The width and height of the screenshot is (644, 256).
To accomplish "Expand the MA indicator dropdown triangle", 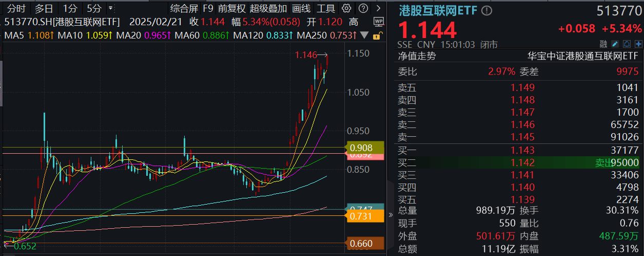I will coord(365,35).
